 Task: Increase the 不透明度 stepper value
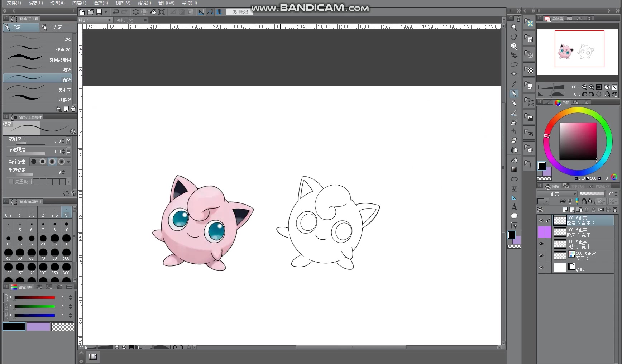coord(63,150)
